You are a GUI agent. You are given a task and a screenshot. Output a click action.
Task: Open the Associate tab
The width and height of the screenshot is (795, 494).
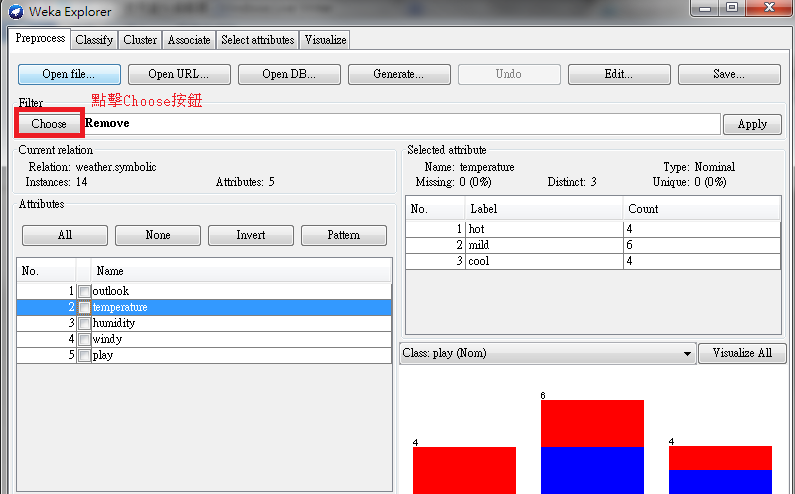pyautogui.click(x=189, y=40)
